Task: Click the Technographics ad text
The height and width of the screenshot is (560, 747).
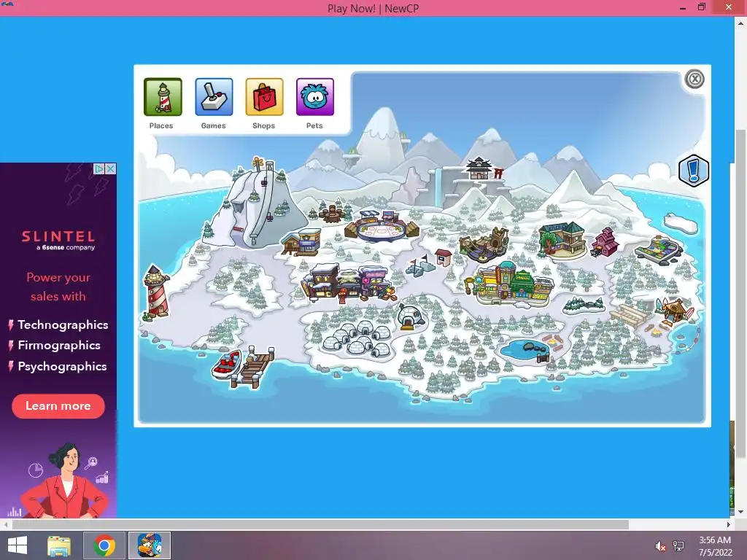Action: [x=63, y=324]
